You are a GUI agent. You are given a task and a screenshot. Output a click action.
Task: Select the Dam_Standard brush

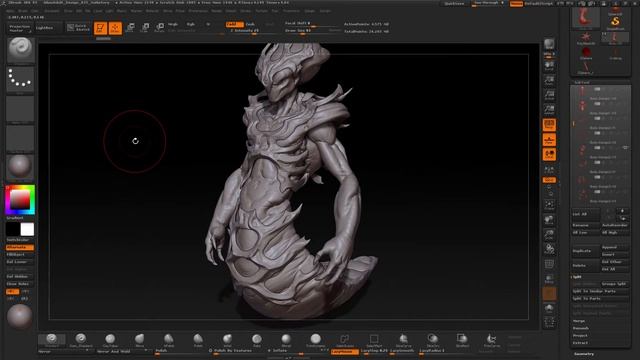pyautogui.click(x=81, y=340)
